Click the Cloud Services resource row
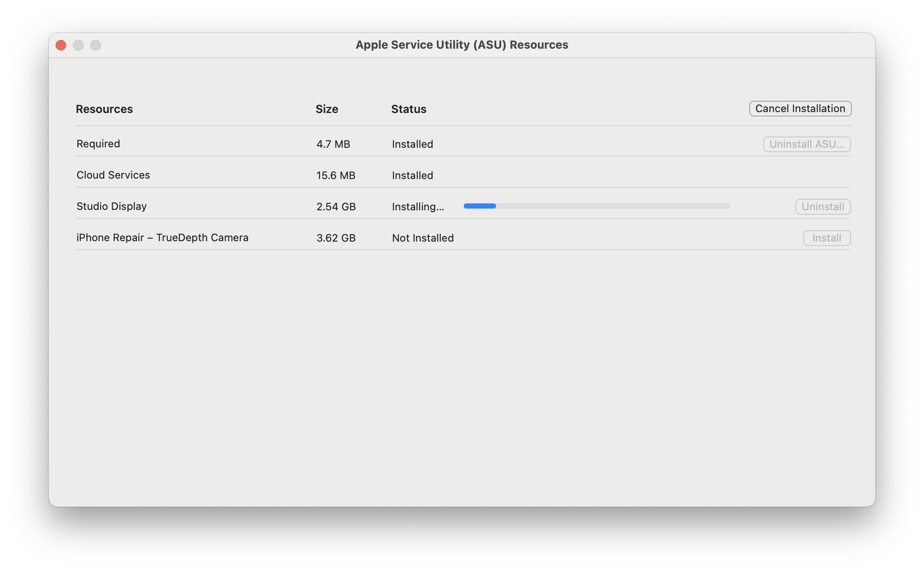924x571 pixels. [264, 175]
